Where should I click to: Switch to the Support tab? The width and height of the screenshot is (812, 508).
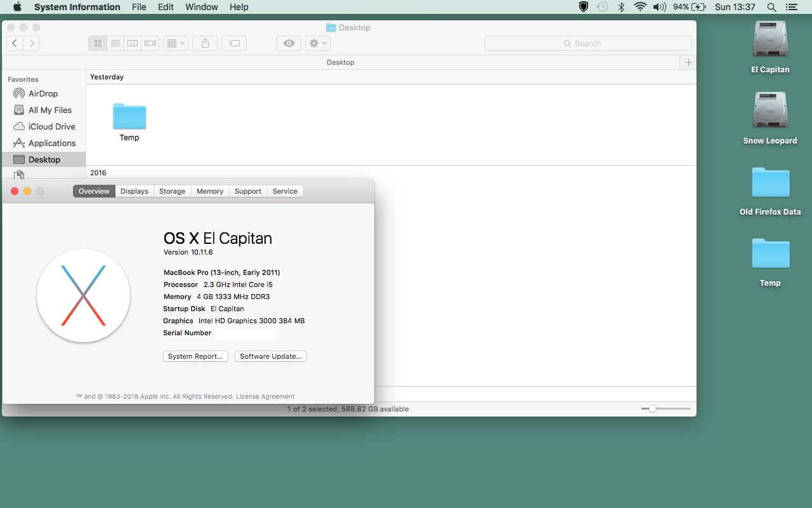click(248, 191)
